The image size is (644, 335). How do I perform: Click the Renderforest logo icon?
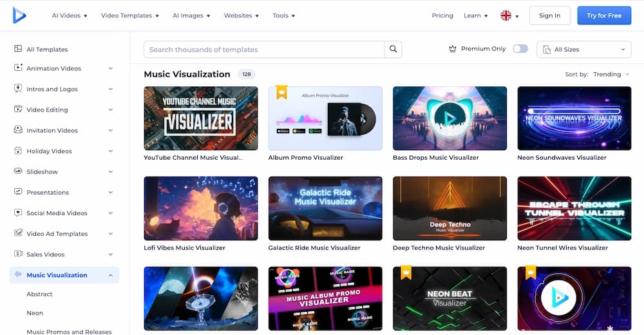pyautogui.click(x=19, y=15)
